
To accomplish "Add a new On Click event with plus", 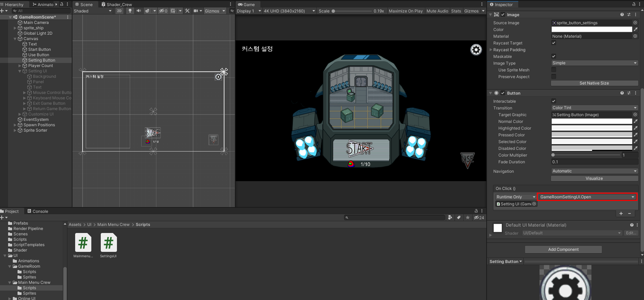I will [x=621, y=214].
